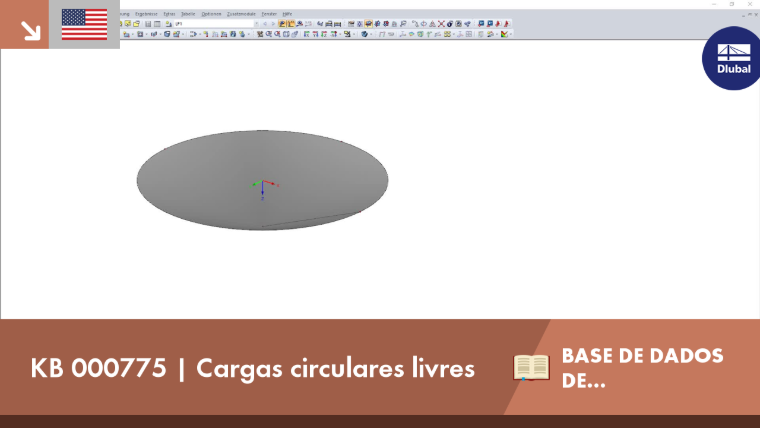This screenshot has width=760, height=428.
Task: Select the load case input field
Action: (x=214, y=23)
